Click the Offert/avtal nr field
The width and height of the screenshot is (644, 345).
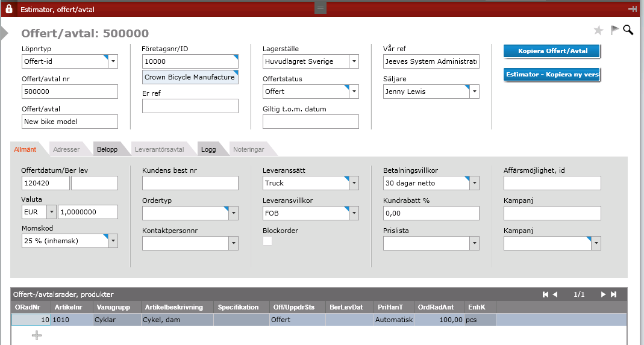[70, 92]
